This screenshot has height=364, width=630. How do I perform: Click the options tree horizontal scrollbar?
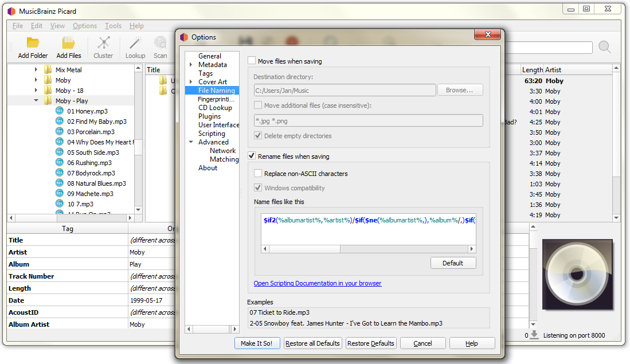click(212, 329)
